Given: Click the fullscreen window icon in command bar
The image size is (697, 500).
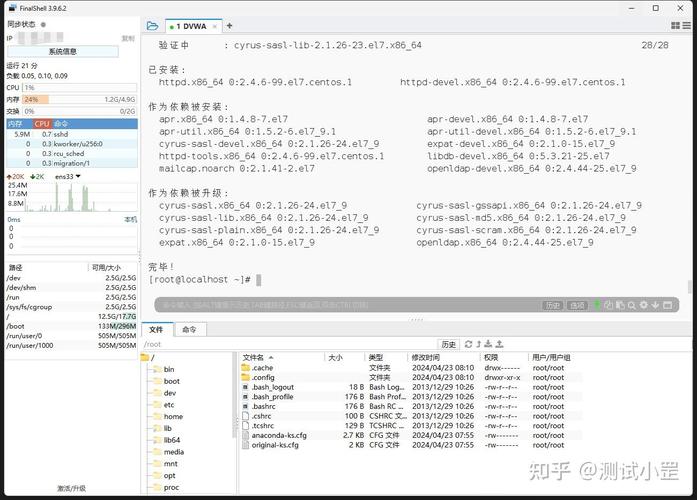Looking at the screenshot, I should click(x=667, y=305).
